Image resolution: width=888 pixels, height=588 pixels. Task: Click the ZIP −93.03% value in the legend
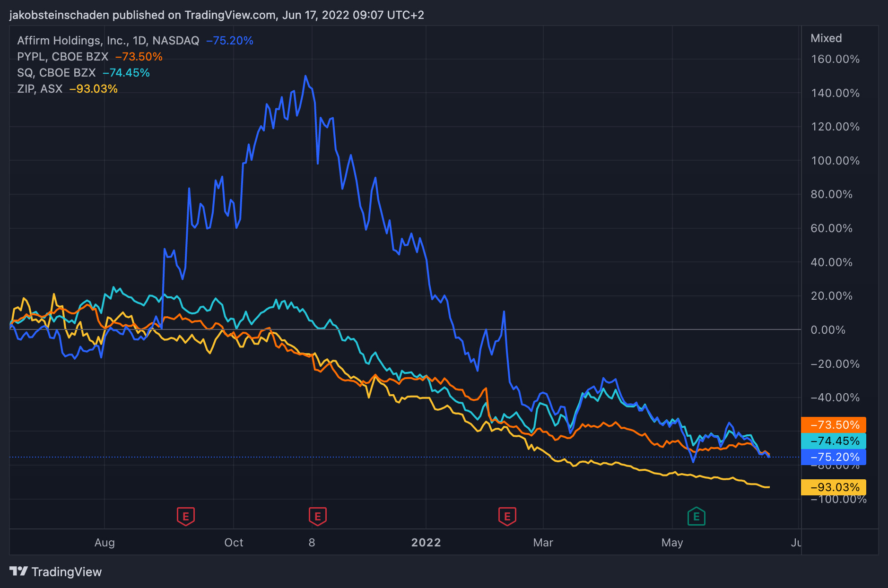point(94,89)
